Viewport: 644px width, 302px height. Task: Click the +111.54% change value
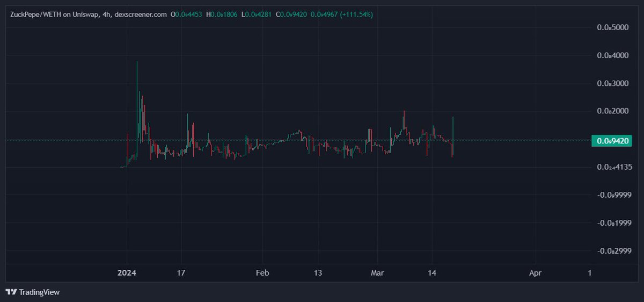tap(356, 15)
